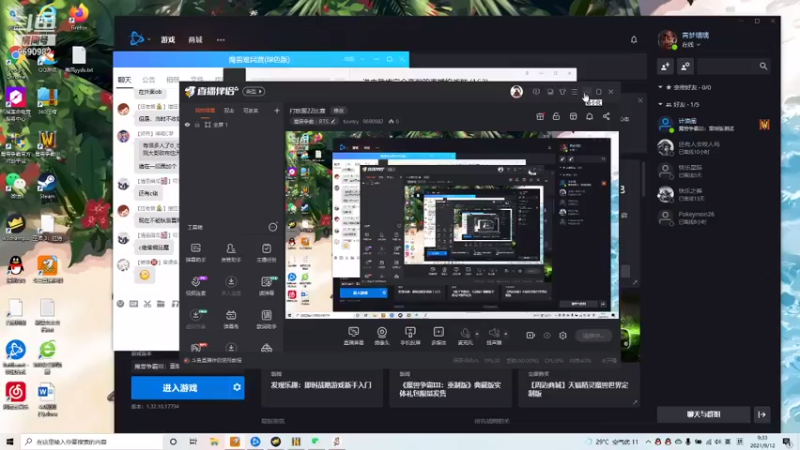
Task: Click the message icon in 直播伴侣 title bar
Action: click(536, 92)
